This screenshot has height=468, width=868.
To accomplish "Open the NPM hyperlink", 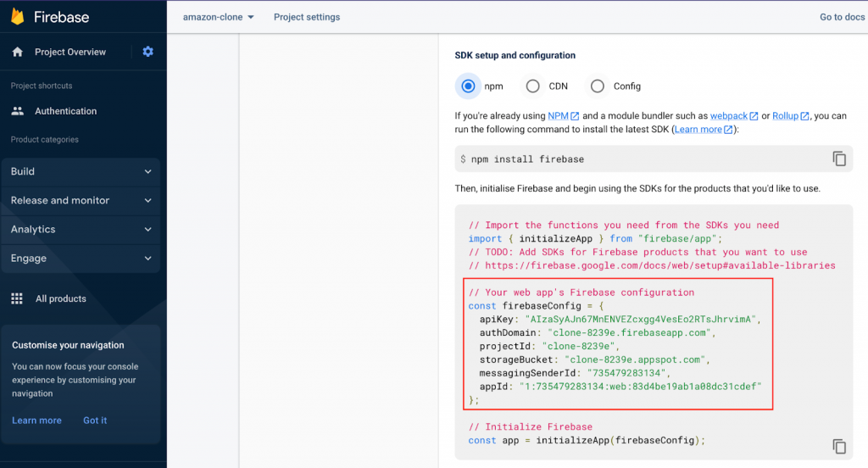I will pos(558,116).
